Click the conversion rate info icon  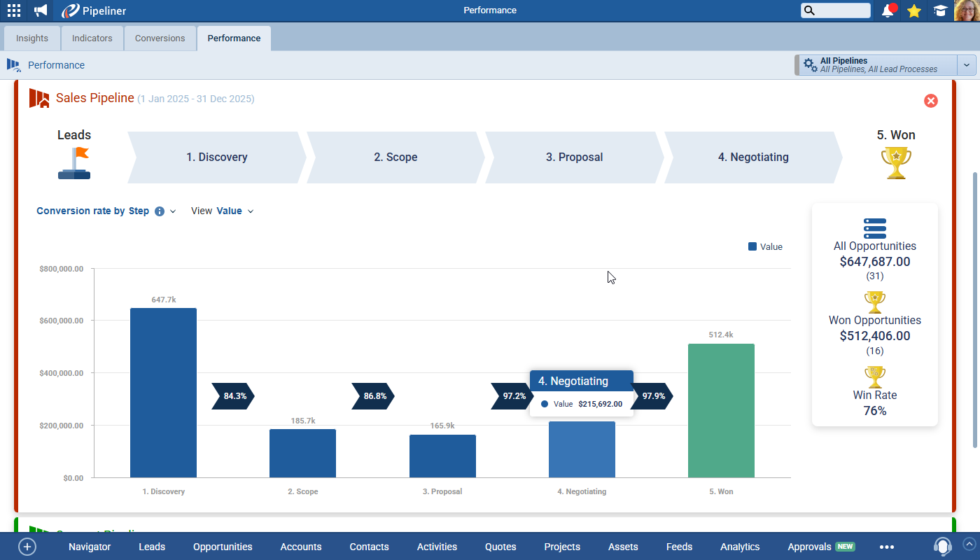[160, 211]
